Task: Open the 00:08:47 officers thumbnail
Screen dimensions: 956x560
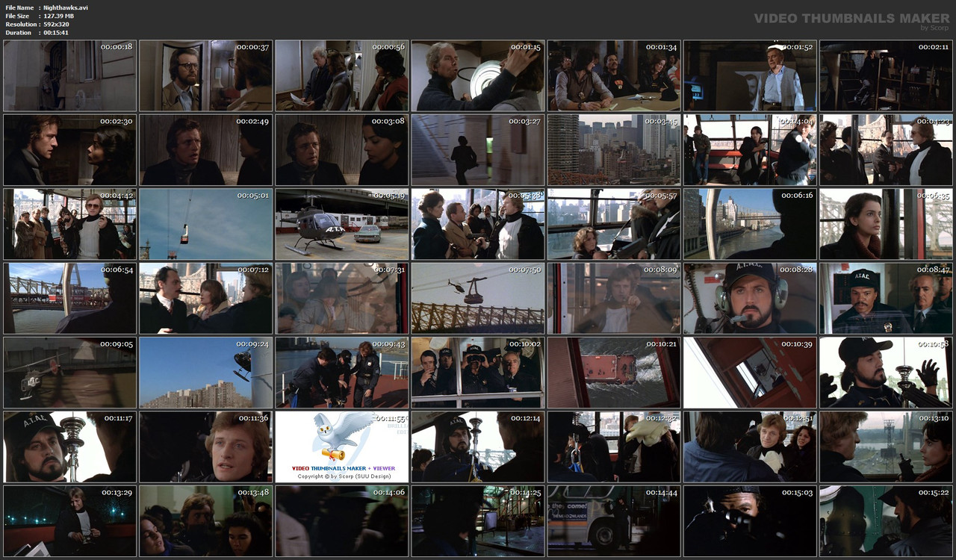Action: (886, 298)
